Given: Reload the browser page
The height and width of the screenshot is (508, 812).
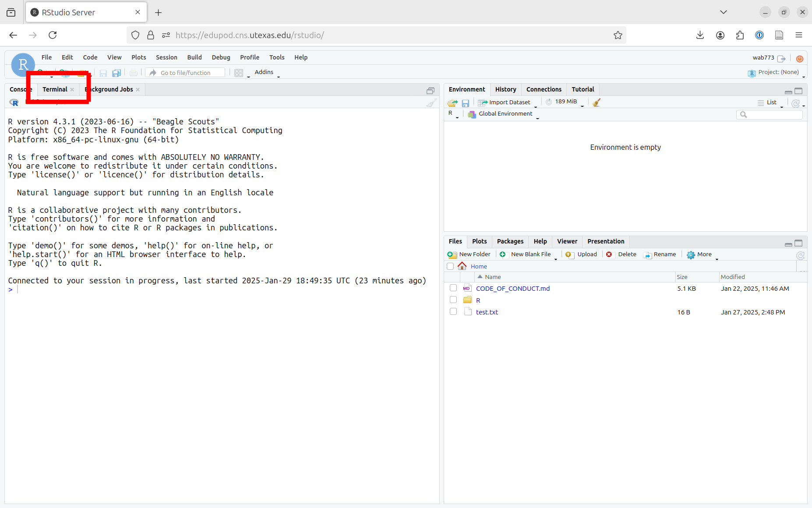Looking at the screenshot, I should (x=53, y=35).
